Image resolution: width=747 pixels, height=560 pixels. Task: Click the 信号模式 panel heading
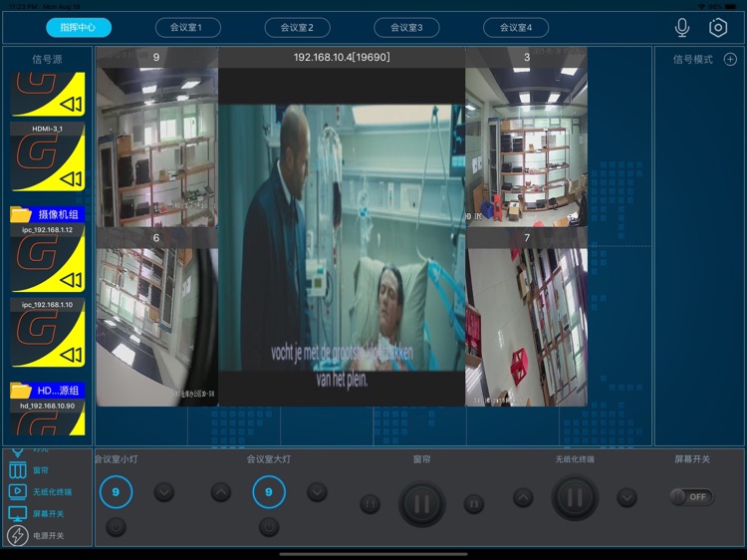(692, 59)
